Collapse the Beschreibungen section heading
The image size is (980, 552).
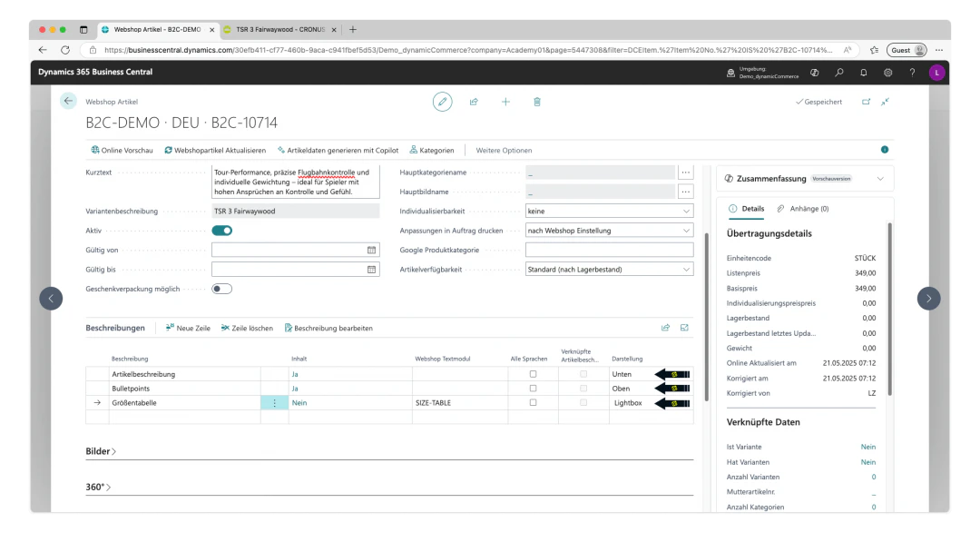tap(115, 328)
